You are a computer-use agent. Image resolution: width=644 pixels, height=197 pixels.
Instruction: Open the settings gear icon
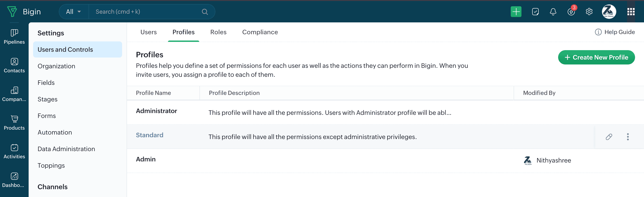pos(589,12)
